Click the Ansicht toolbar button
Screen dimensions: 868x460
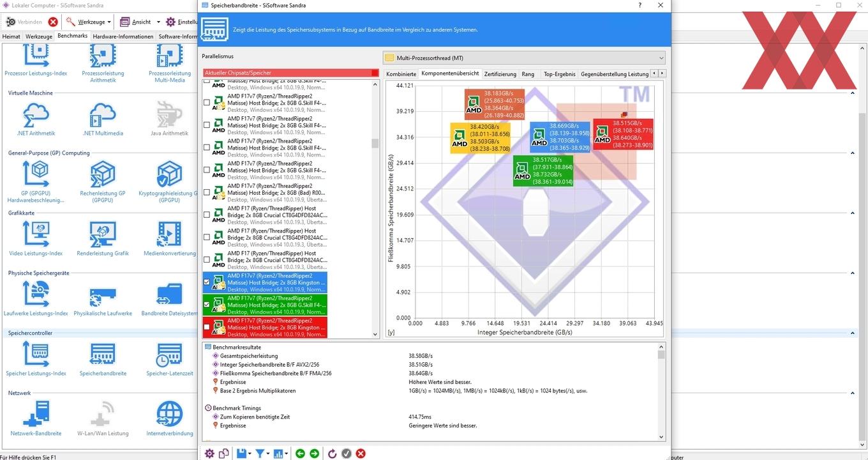click(136, 22)
